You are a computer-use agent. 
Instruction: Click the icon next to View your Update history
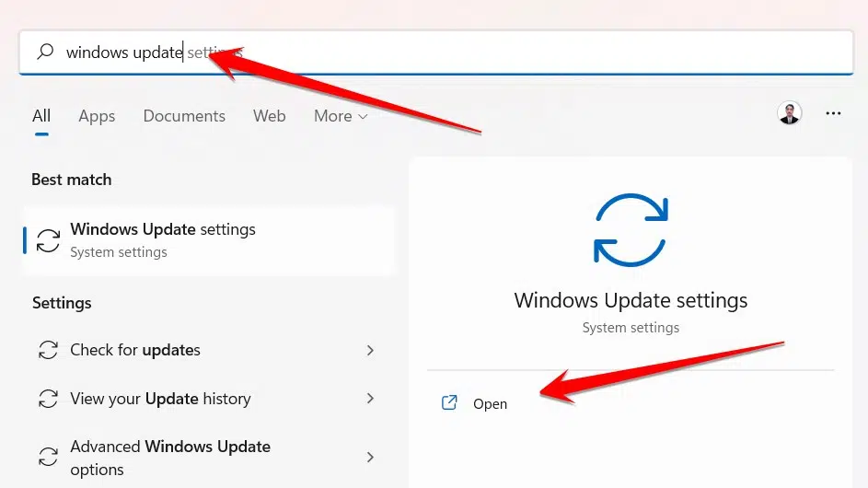click(x=47, y=399)
